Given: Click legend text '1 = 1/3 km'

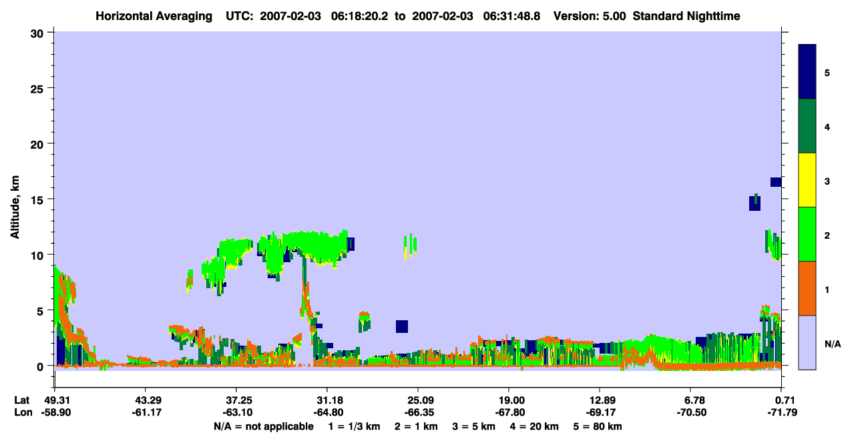Looking at the screenshot, I should 355,426.
